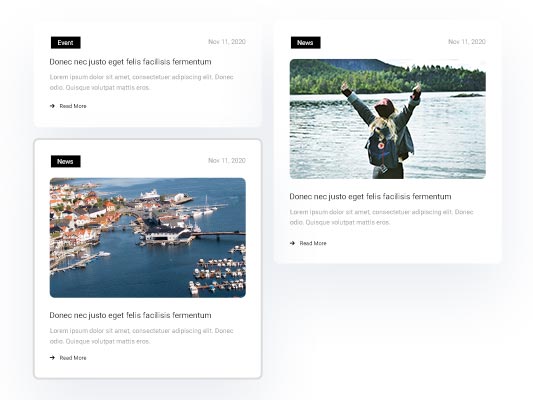This screenshot has height=400, width=533.
Task: Click the arrow icon below the harbor photo
Action: [52, 358]
